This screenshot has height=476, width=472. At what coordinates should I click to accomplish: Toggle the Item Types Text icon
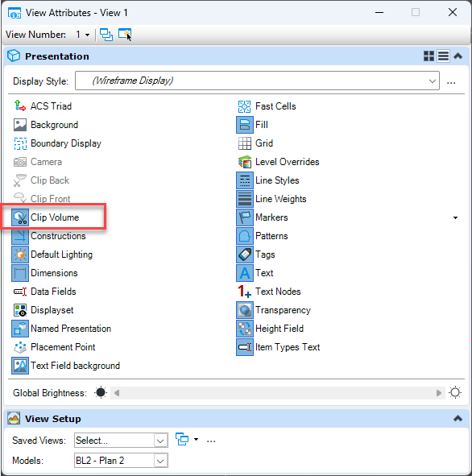[245, 347]
